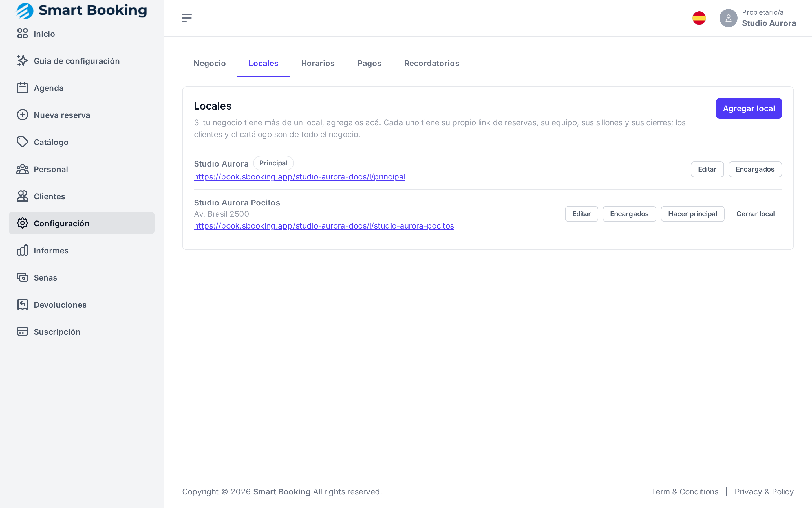Open the principal booking URL link

tap(300, 177)
